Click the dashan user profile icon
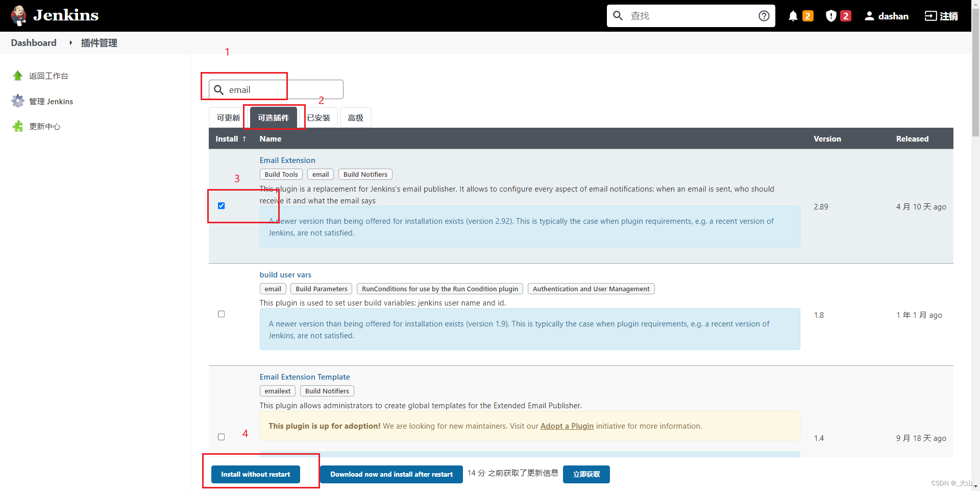The width and height of the screenshot is (980, 491). [x=869, y=16]
